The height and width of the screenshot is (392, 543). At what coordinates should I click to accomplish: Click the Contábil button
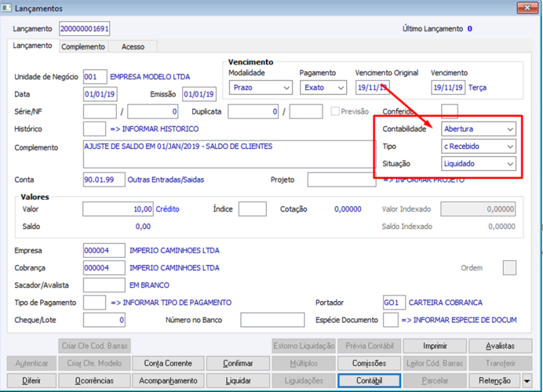(369, 380)
